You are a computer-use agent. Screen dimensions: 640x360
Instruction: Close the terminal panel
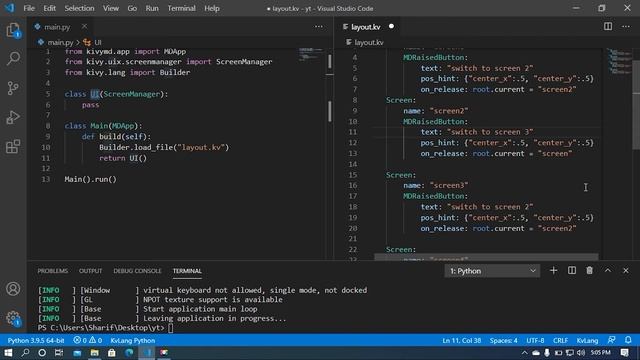pos(626,271)
